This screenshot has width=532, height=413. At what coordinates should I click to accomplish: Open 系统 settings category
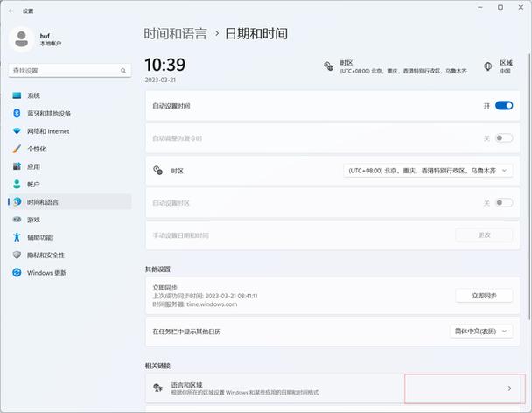coord(69,95)
